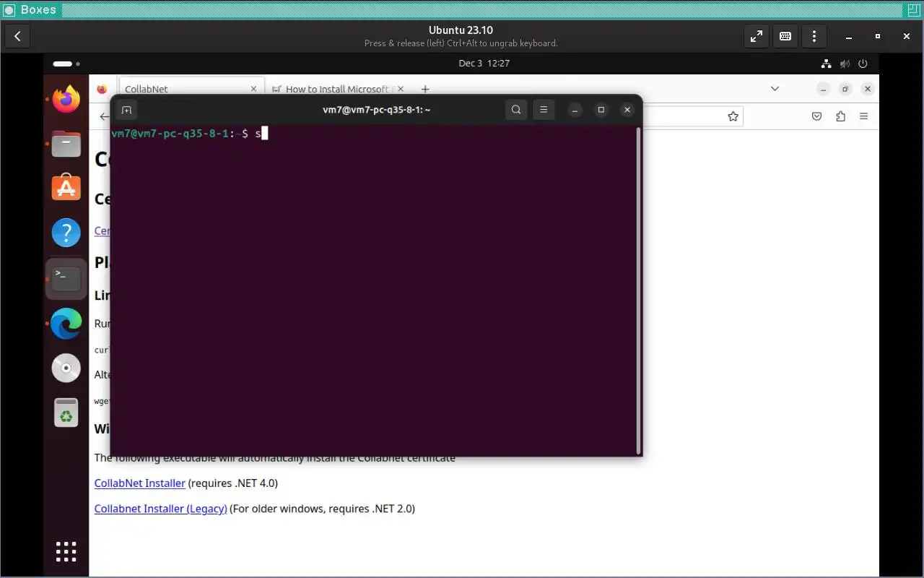Open Activities overview in the top bar
924x578 pixels.
pos(66,64)
